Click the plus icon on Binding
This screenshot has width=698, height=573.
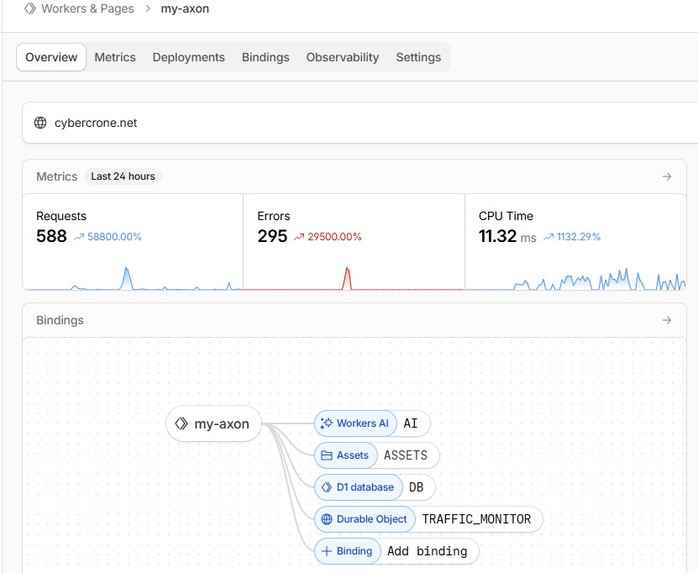pyautogui.click(x=327, y=551)
